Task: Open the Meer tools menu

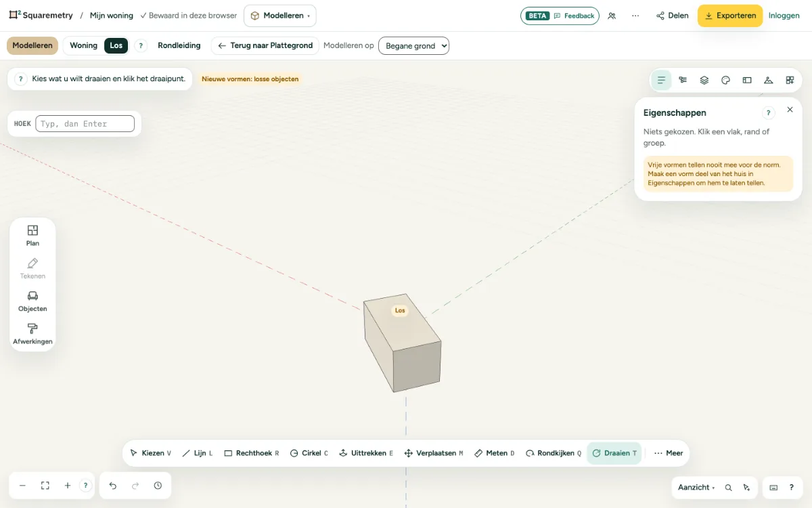Action: (x=669, y=453)
